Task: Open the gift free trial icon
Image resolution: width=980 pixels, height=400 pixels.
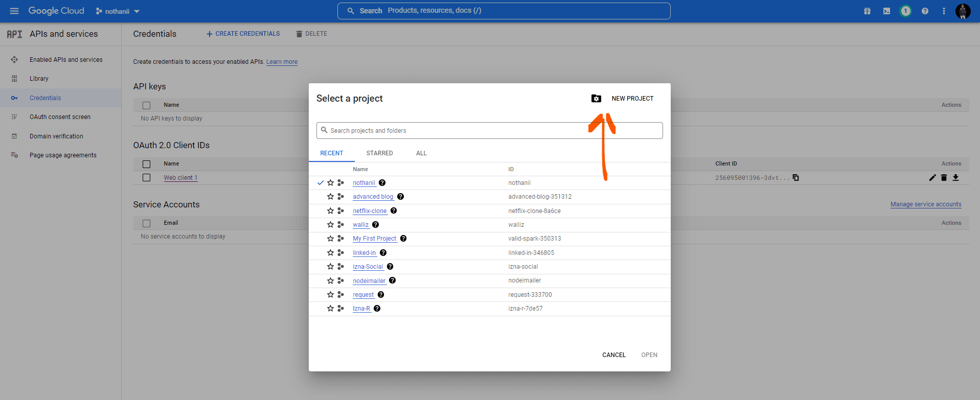Action: [x=867, y=11]
